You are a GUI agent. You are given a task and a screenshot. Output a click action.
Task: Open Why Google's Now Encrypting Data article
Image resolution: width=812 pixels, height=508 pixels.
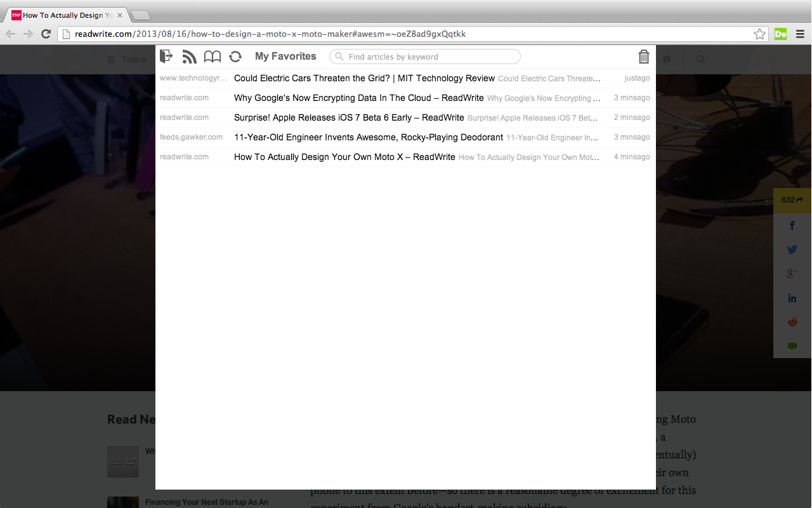click(x=359, y=98)
